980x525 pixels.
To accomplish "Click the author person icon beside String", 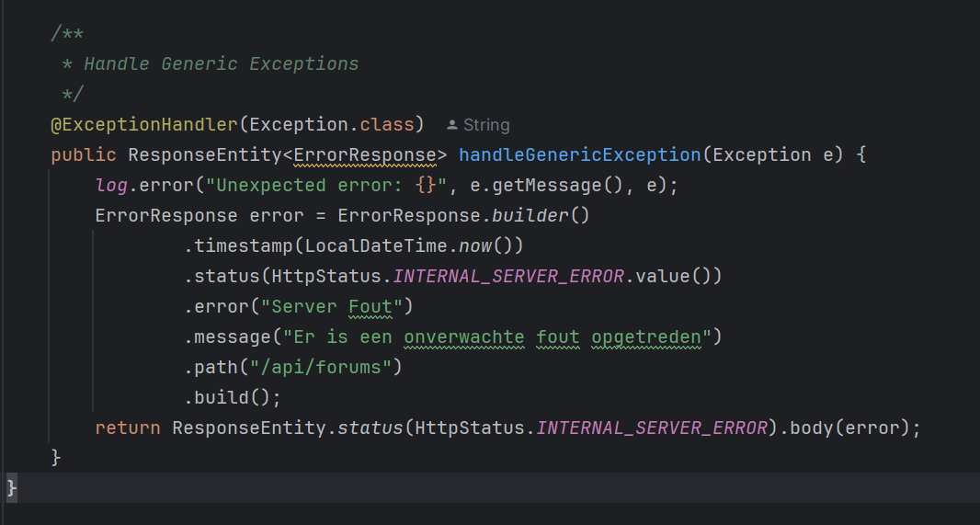I will click(451, 125).
